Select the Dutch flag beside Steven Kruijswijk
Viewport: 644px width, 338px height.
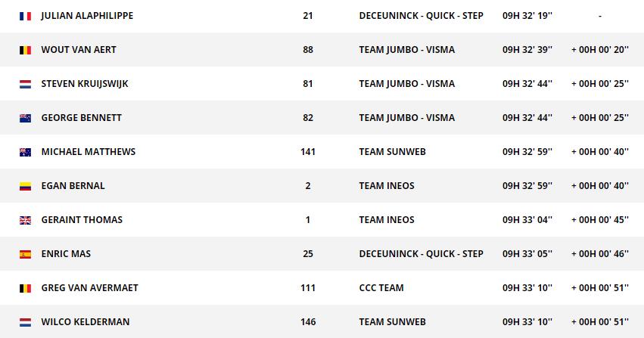point(25,84)
